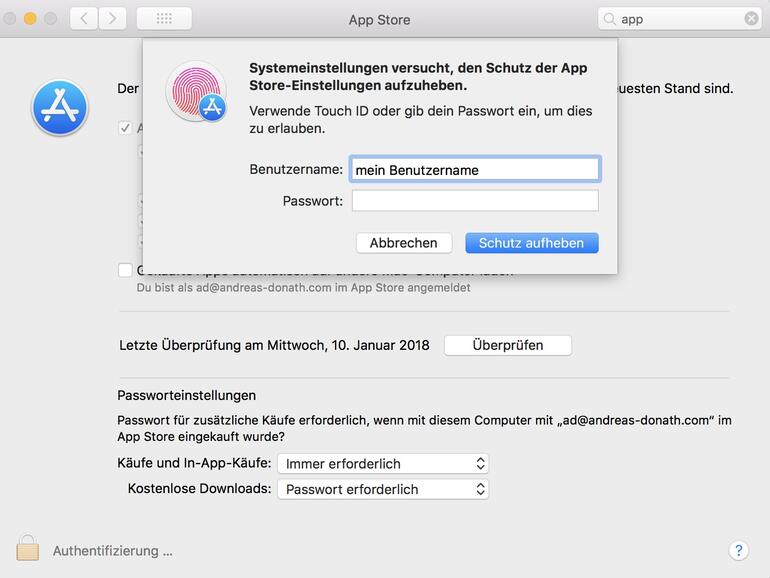Image resolution: width=770 pixels, height=578 pixels.
Task: Toggle the checked automatic updates checkbox
Action: [125, 128]
